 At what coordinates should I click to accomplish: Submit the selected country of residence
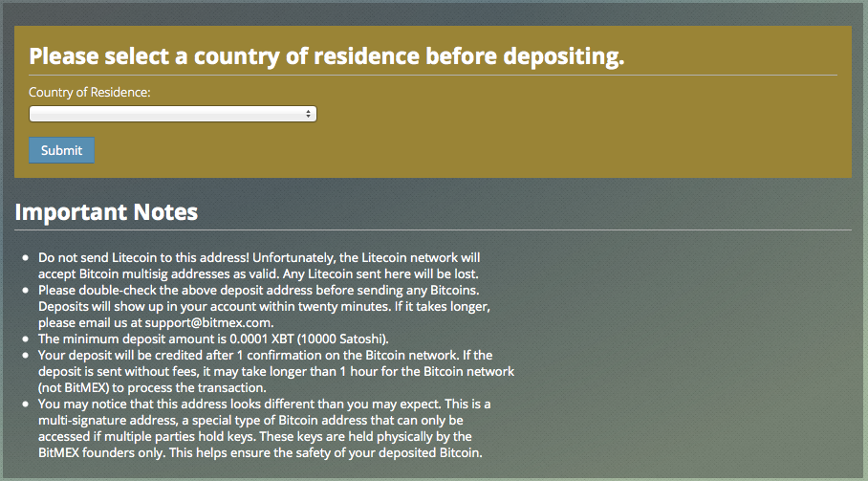point(61,150)
